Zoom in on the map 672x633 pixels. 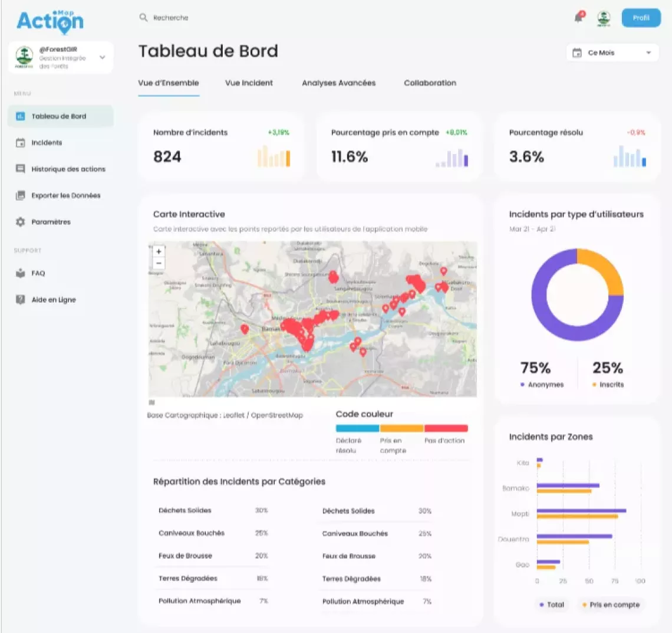pos(159,252)
